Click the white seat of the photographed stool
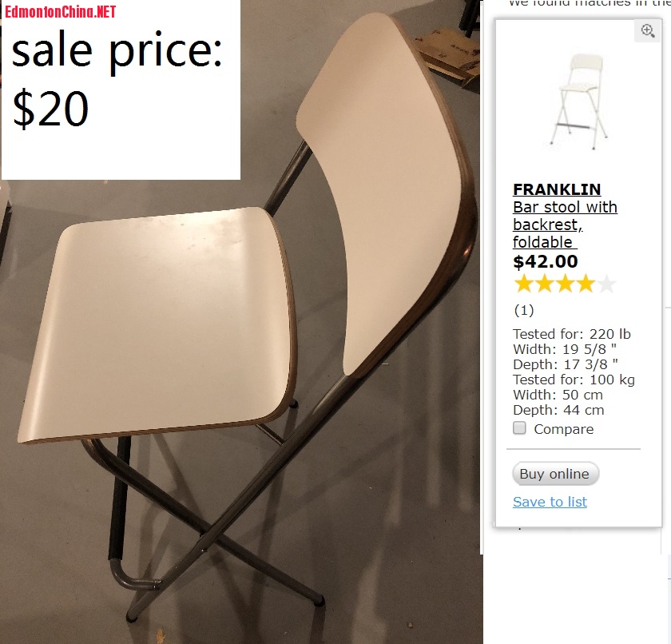This screenshot has height=644, width=671. 158,324
